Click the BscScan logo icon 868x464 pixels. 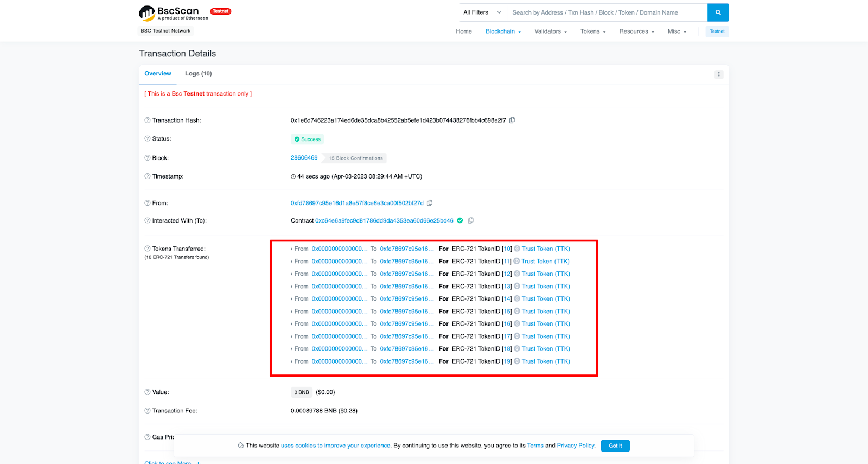click(x=147, y=13)
